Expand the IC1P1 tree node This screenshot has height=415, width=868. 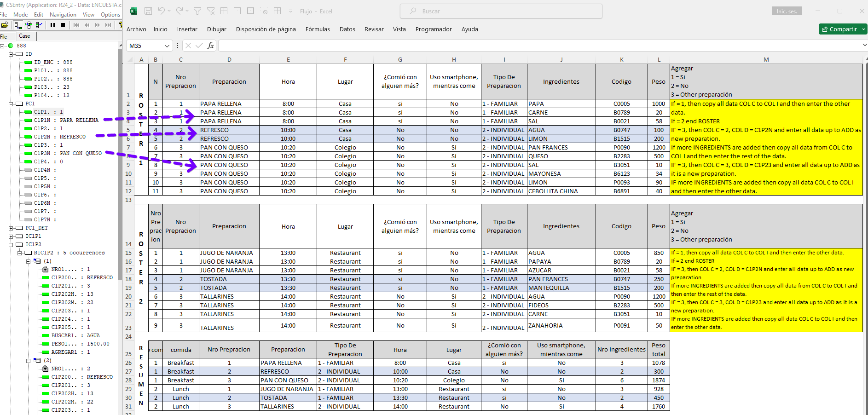coord(11,236)
